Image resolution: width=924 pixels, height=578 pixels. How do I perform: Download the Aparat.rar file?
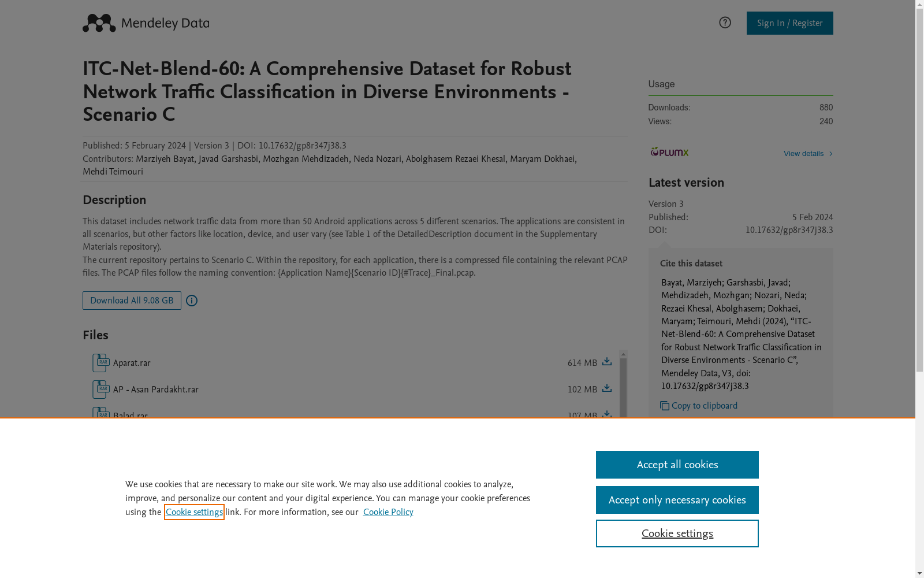click(607, 362)
